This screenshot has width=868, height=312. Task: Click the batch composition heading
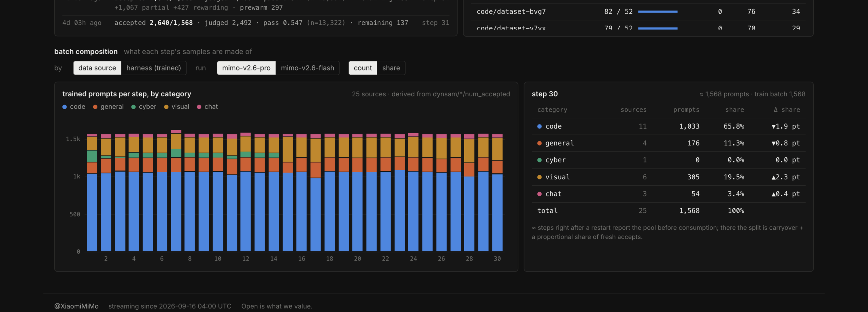86,52
